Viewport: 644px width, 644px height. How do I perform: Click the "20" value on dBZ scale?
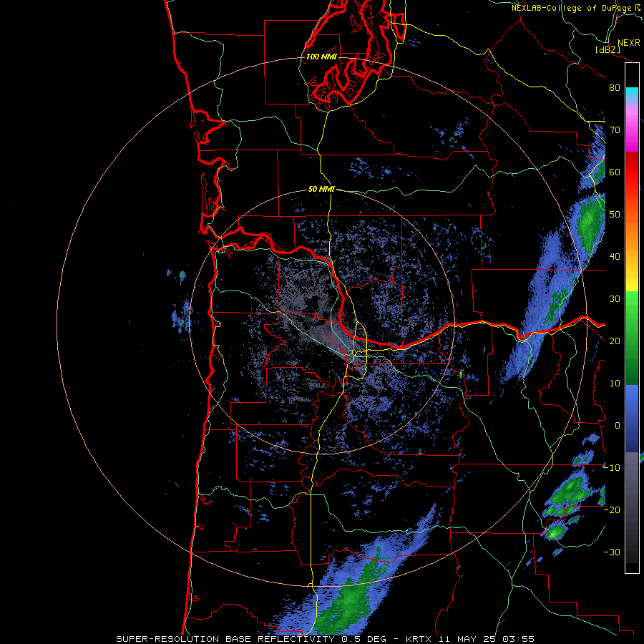[x=615, y=341]
